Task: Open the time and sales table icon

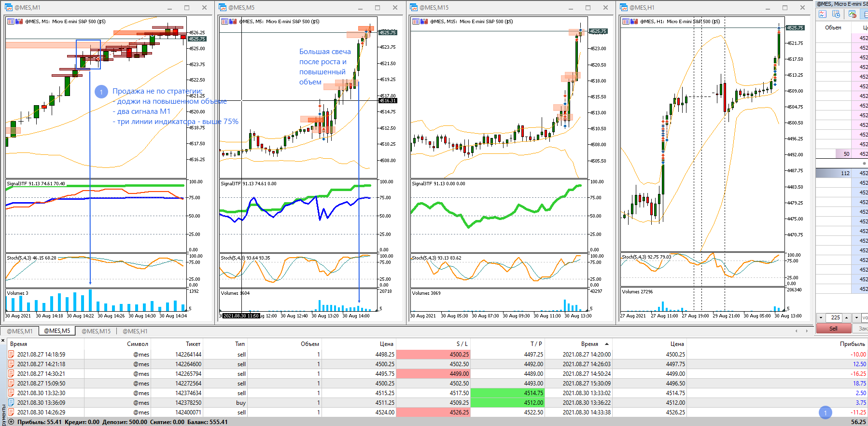Action: click(x=836, y=14)
